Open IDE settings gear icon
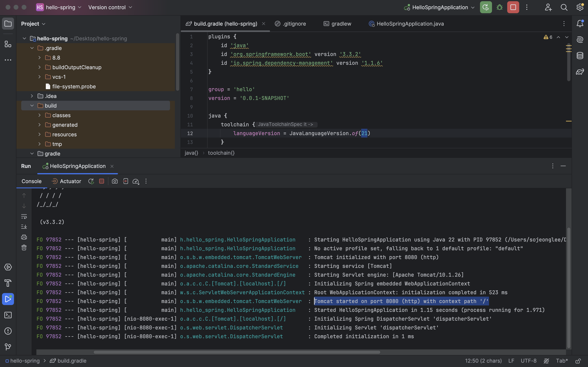The image size is (588, 367). 580,7
